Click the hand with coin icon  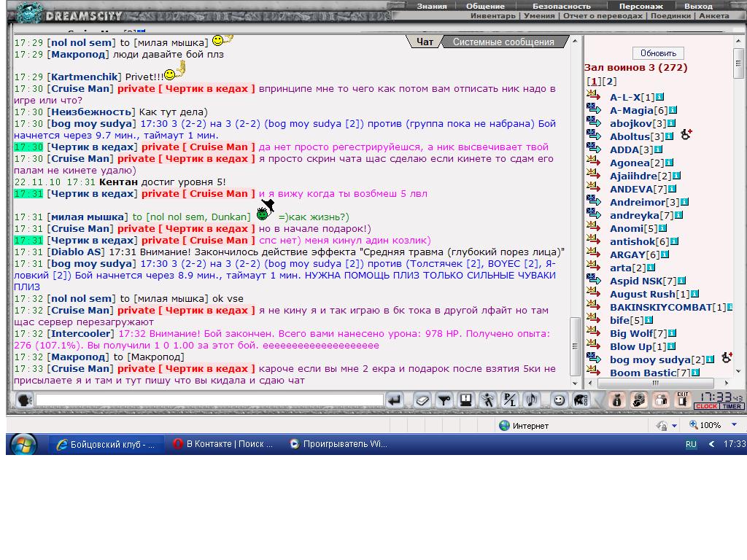pos(639,400)
